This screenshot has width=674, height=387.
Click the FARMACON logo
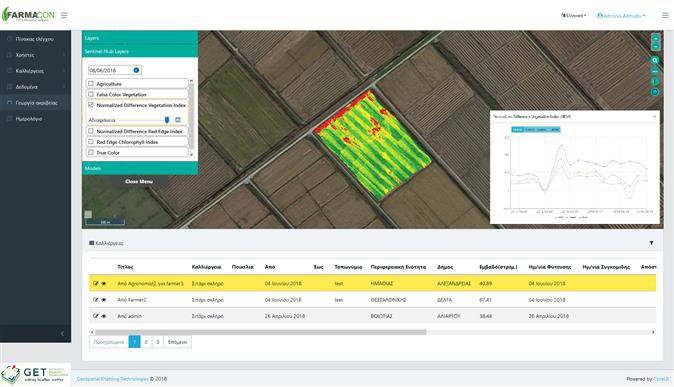click(28, 15)
